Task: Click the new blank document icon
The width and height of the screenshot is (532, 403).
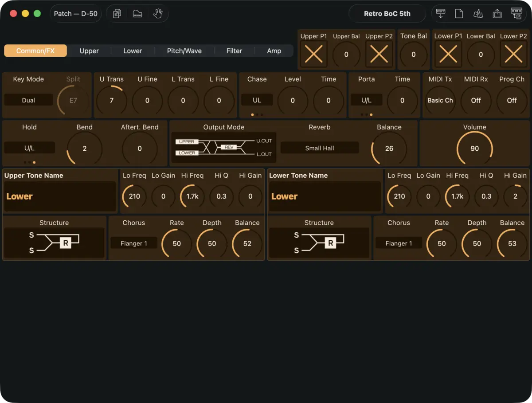Action: click(x=459, y=14)
